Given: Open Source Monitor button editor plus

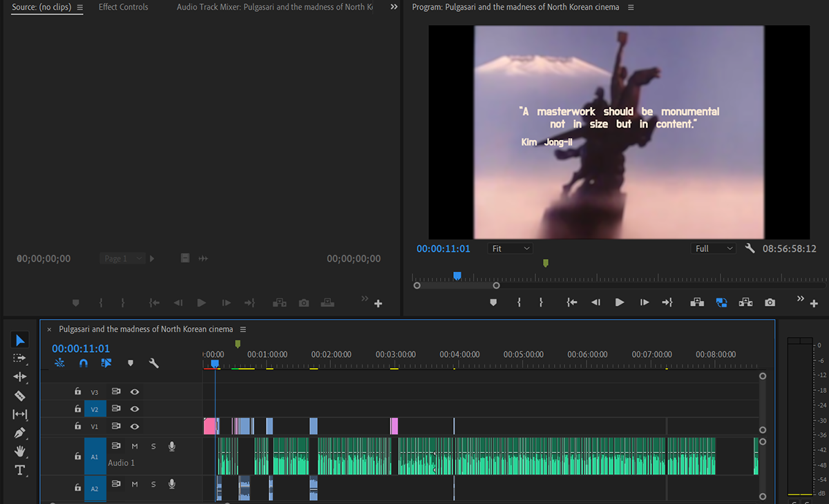Looking at the screenshot, I should [378, 304].
